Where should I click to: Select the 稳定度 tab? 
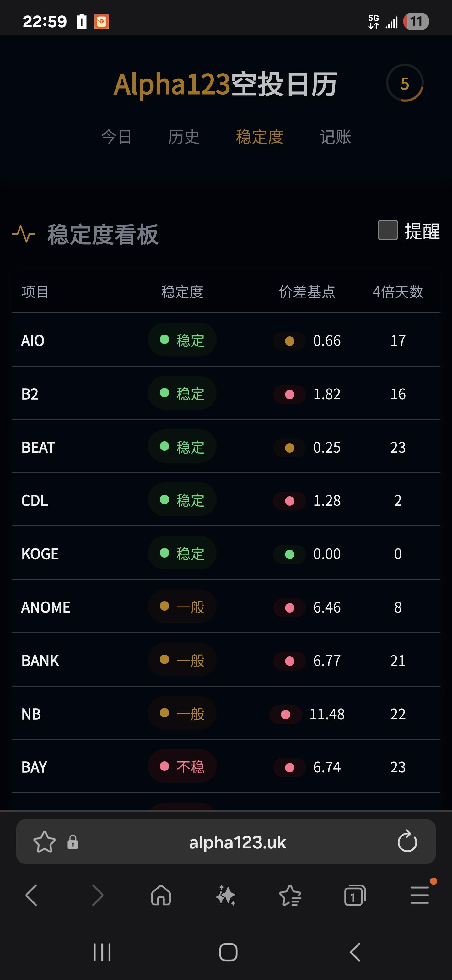pos(260,137)
